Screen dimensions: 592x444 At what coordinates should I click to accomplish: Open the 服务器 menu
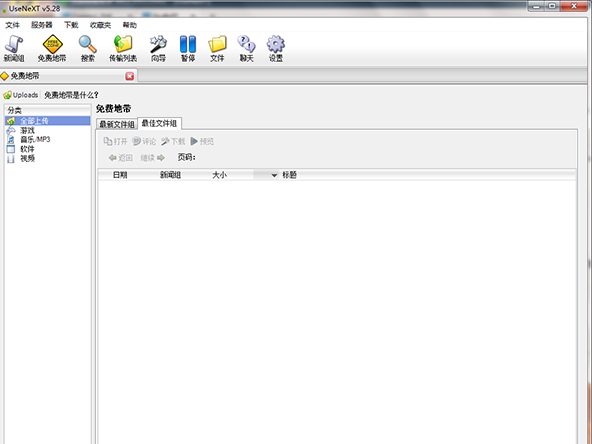(42, 25)
